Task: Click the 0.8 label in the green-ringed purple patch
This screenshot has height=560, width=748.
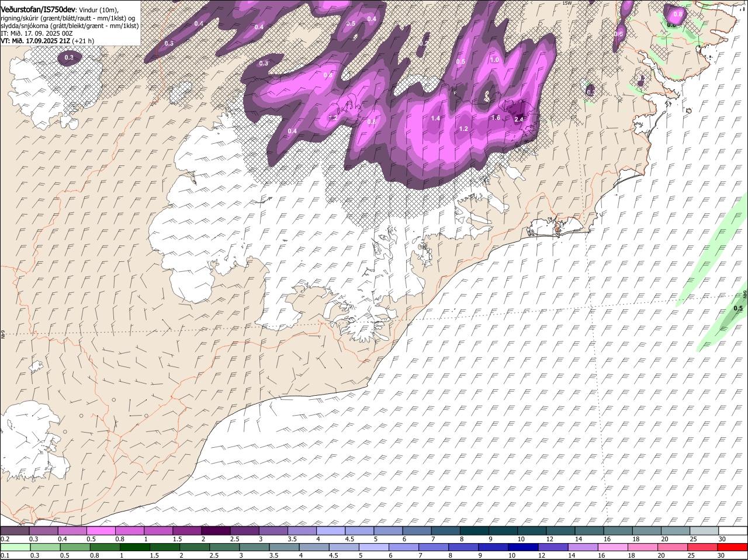Action: [678, 14]
